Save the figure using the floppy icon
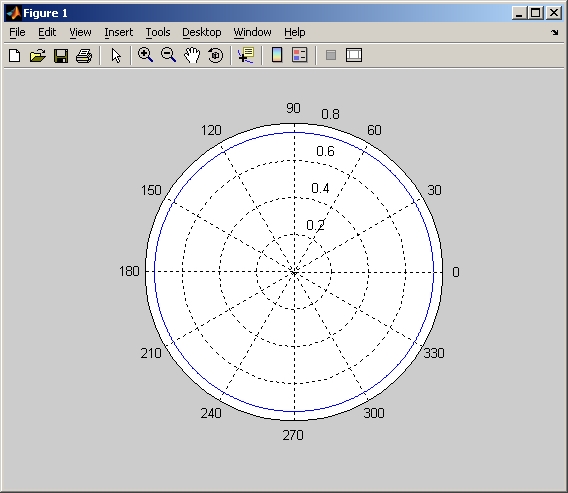Viewport: 568px width, 493px height. [x=61, y=56]
